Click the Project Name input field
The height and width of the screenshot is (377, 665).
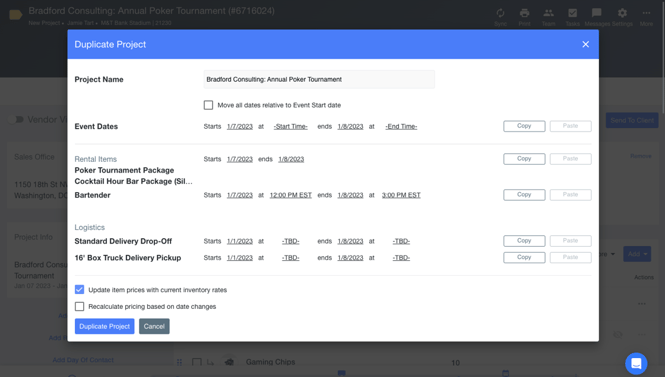pyautogui.click(x=319, y=79)
